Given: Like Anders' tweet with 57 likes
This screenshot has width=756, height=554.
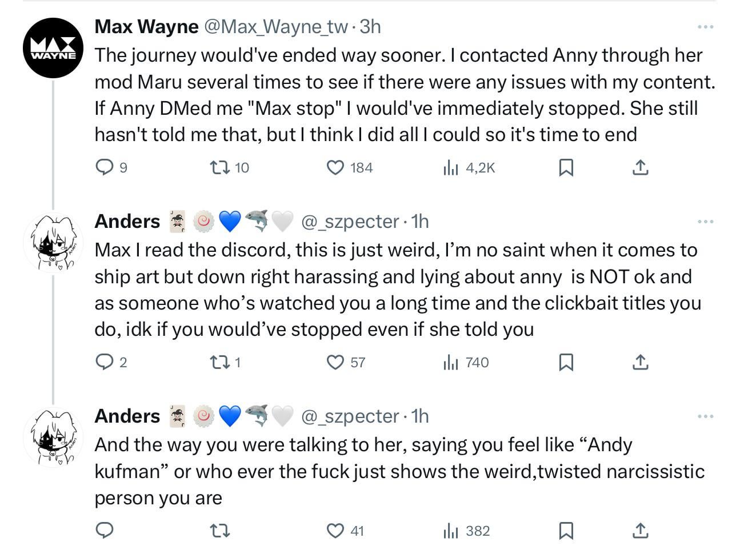Looking at the screenshot, I should click(x=346, y=362).
